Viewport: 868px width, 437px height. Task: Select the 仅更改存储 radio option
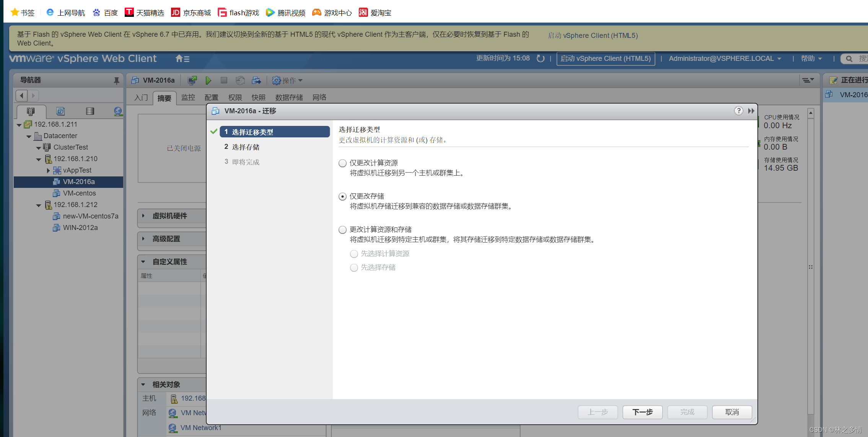point(342,197)
